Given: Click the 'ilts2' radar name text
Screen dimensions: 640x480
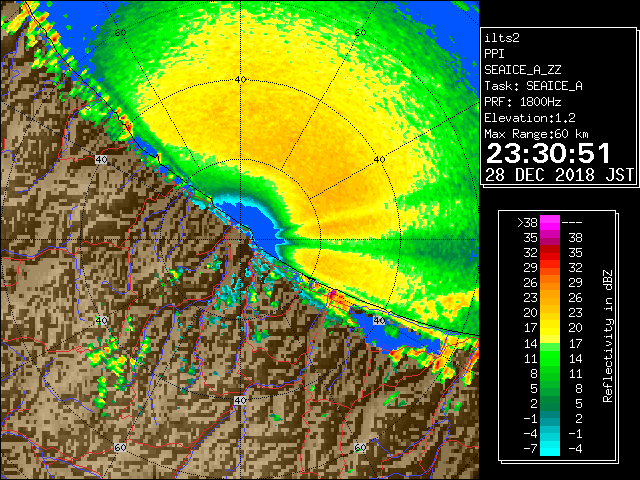Looking at the screenshot, I should (x=502, y=38).
